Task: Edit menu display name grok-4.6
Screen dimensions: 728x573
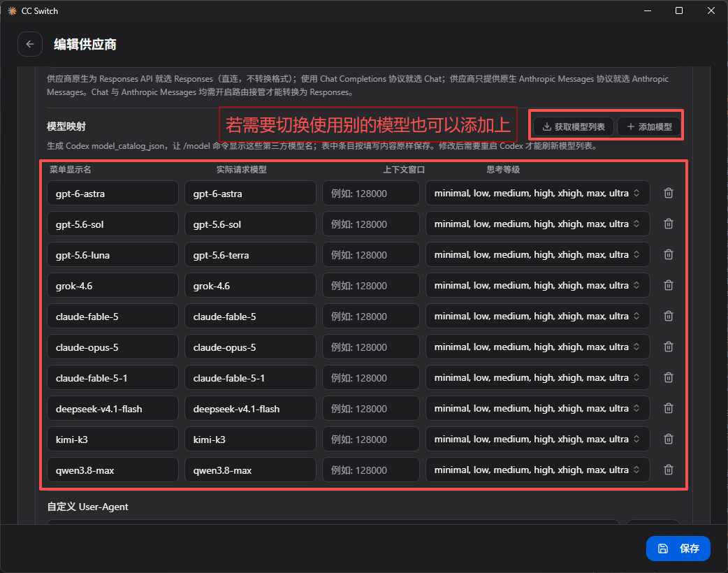Action: pos(112,286)
